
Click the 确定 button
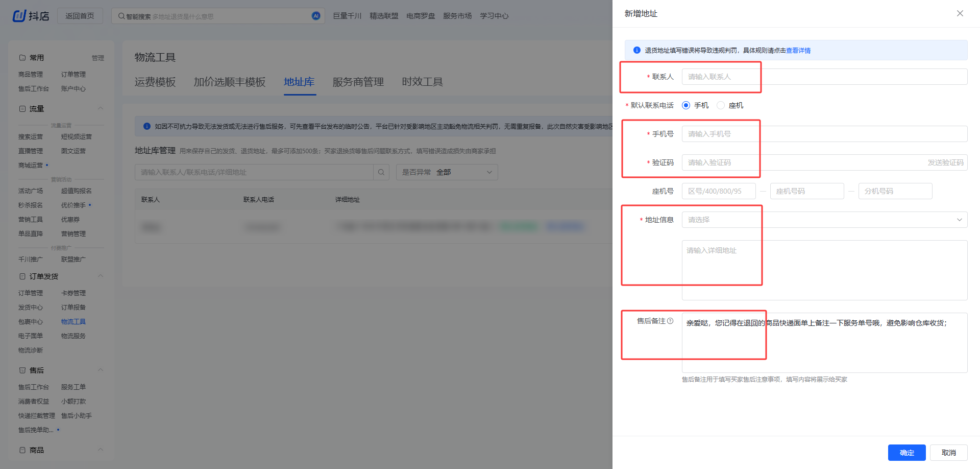(x=906, y=453)
